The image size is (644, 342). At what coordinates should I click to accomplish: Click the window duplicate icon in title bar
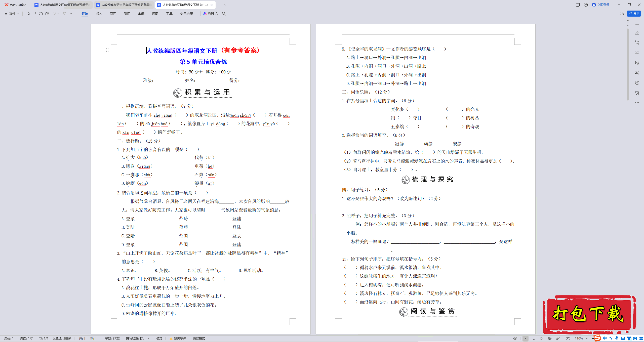(x=578, y=5)
